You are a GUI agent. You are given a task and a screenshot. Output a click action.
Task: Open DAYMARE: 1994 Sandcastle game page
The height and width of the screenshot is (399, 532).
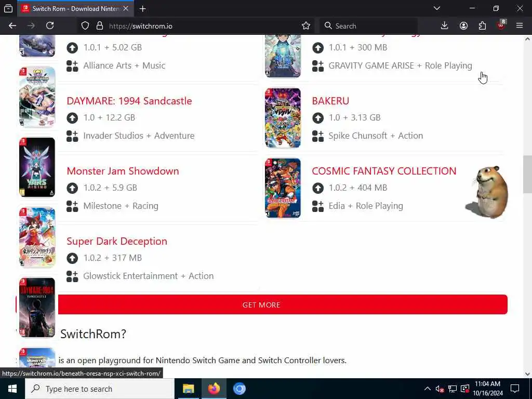pos(129,101)
